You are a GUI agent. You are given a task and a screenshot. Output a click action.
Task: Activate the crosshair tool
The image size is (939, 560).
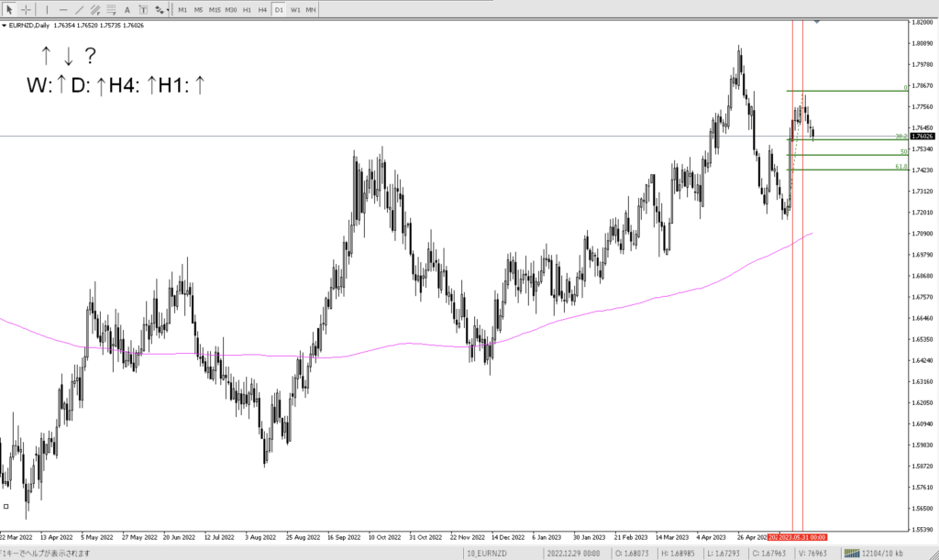26,9
